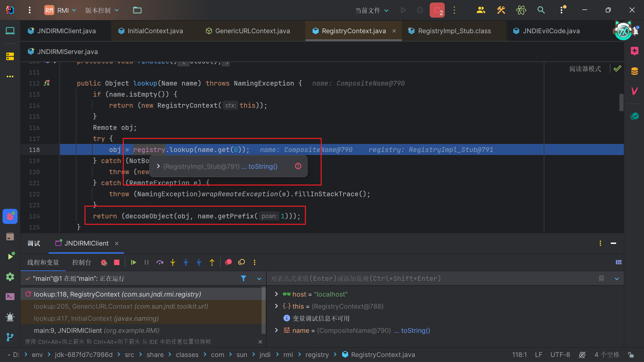
Task: Click the Rerun debug bug icon
Action: tap(104, 262)
